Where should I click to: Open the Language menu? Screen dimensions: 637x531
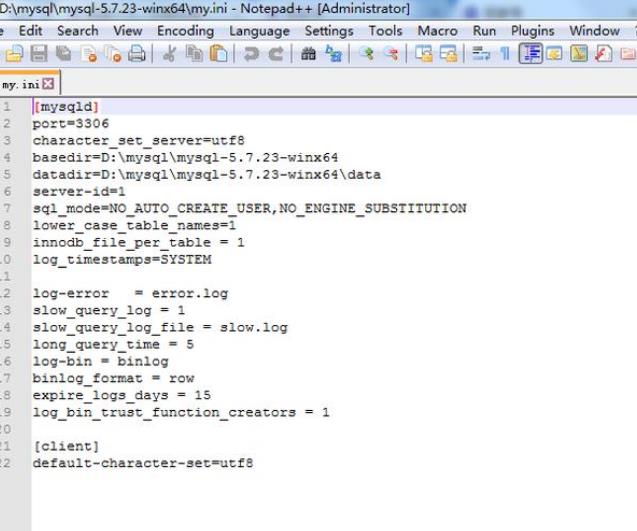(x=259, y=31)
